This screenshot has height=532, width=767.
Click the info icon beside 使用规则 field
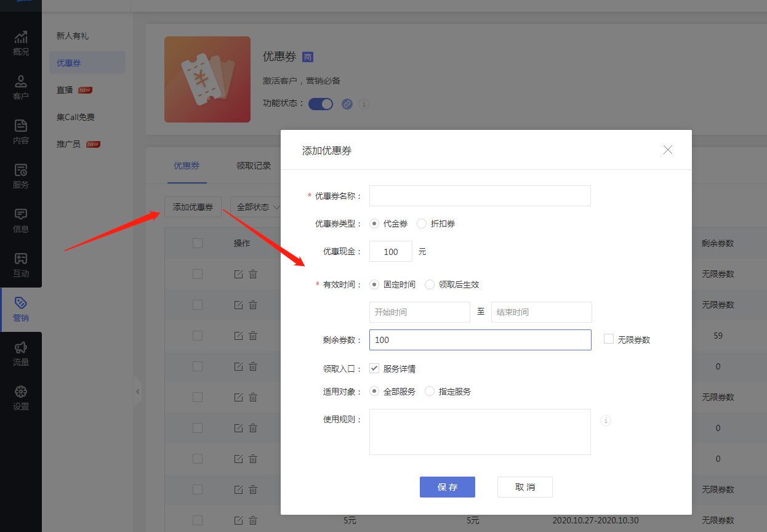(x=606, y=421)
